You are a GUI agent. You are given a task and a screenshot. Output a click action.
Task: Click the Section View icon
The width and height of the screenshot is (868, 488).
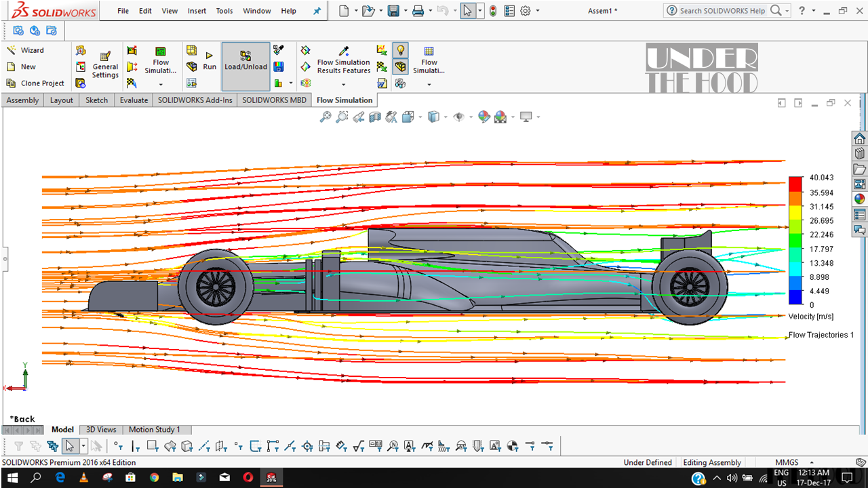[x=375, y=117]
